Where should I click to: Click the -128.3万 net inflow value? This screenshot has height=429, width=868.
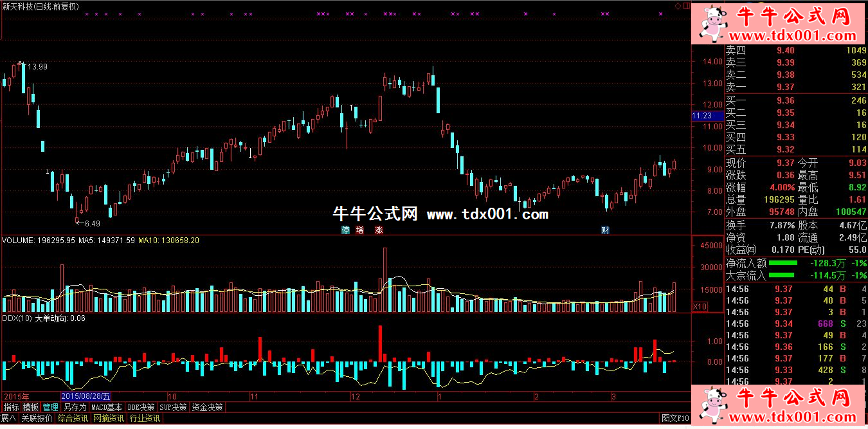(827, 263)
